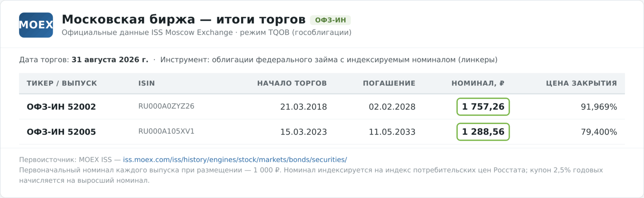Click the ISIN column header
This screenshot has width=644, height=198.
point(147,83)
